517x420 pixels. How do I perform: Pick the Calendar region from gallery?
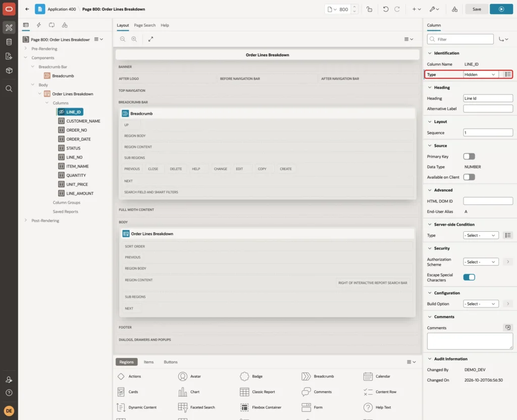pos(377,376)
